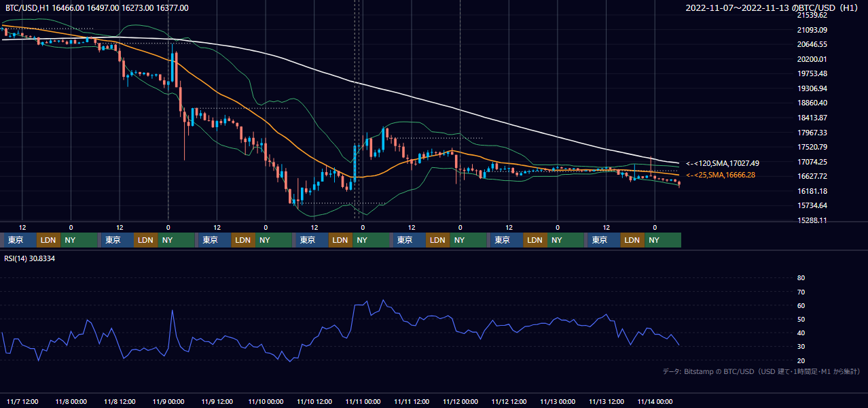This screenshot has width=868, height=408.
Task: Choose the 16627.72 price axis value
Action: [x=812, y=176]
